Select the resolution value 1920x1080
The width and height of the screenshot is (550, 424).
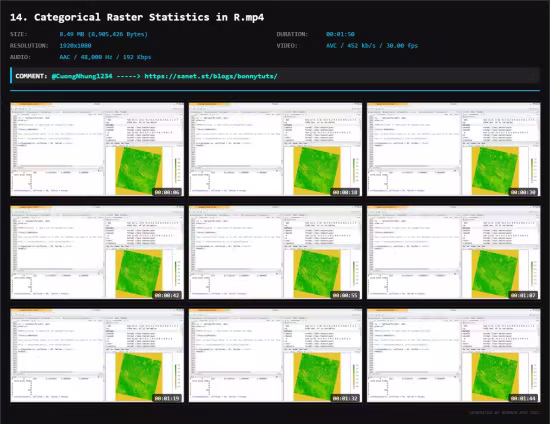click(x=75, y=46)
